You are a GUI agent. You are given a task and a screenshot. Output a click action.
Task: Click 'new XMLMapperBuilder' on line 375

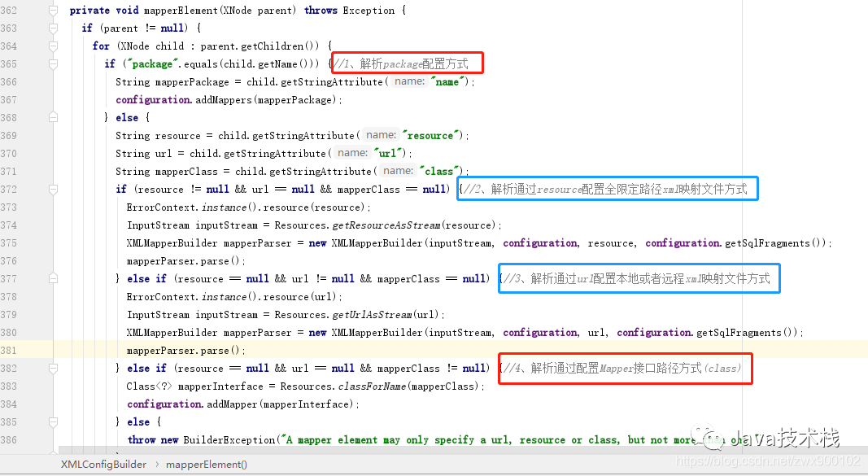(365, 243)
